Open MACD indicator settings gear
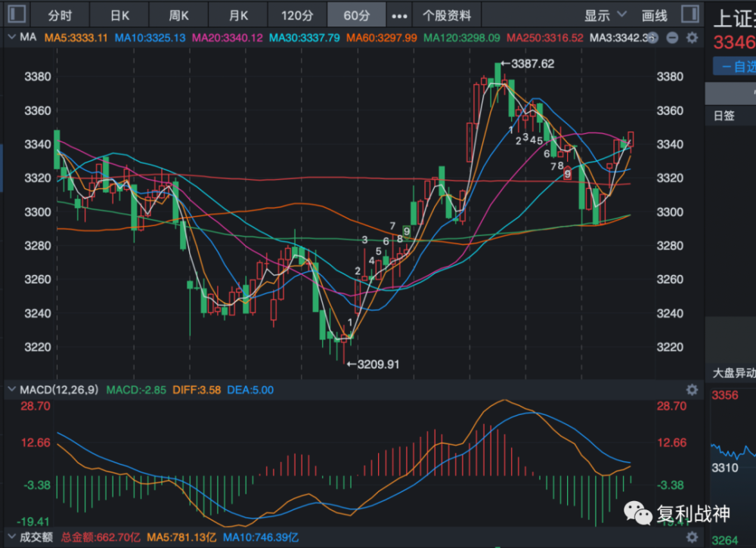 [692, 389]
